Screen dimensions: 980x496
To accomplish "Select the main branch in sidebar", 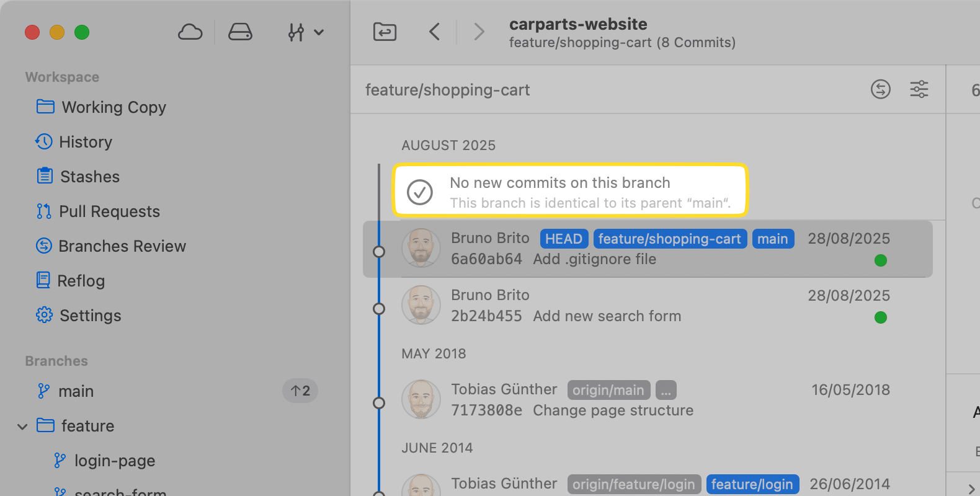I will point(76,391).
